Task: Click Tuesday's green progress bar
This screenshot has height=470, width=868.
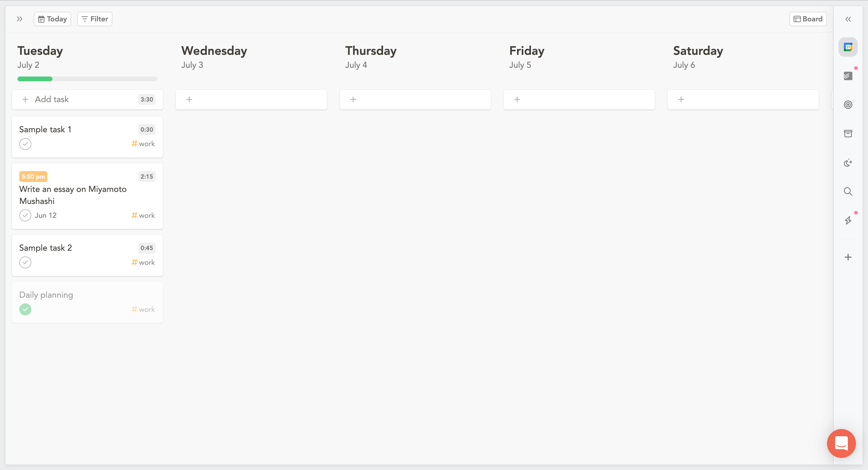Action: (x=35, y=79)
